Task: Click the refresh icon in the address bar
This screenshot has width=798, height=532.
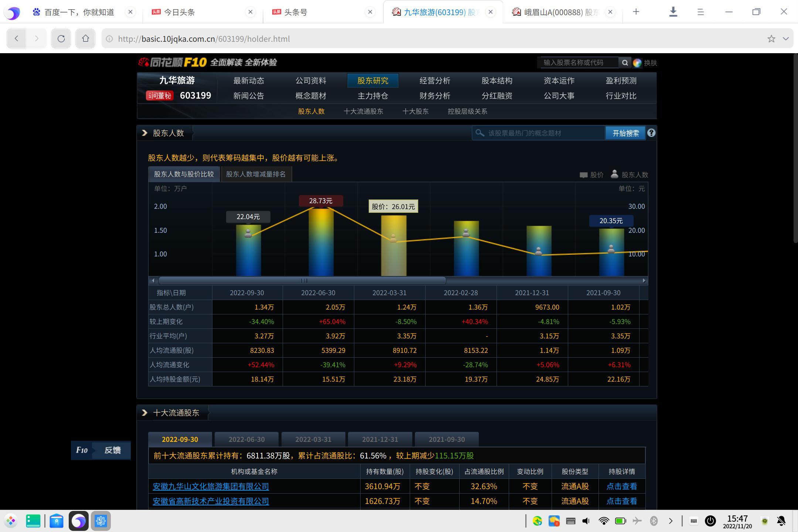Action: pos(61,38)
